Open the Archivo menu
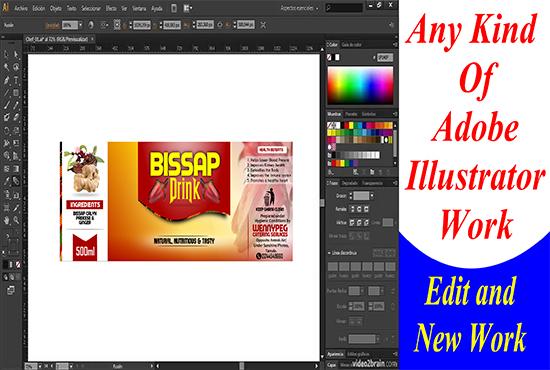This screenshot has width=550, height=370. (x=21, y=8)
